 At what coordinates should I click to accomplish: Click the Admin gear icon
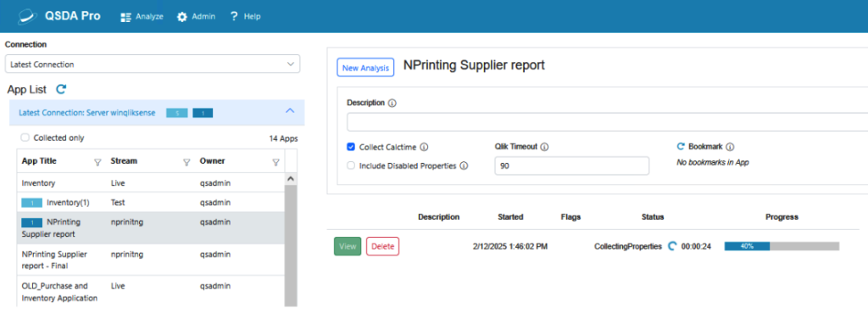(181, 17)
